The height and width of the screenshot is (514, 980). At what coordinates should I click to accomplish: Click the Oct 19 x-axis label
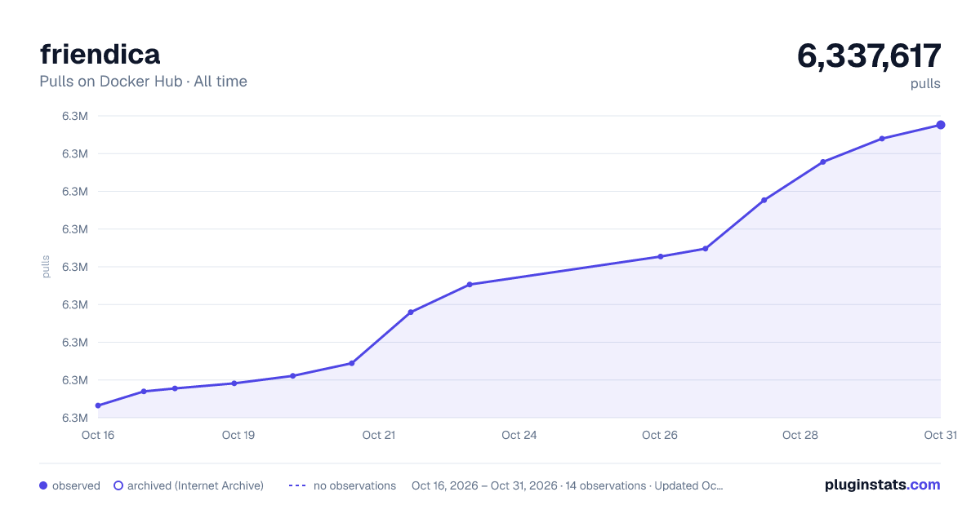[238, 435]
